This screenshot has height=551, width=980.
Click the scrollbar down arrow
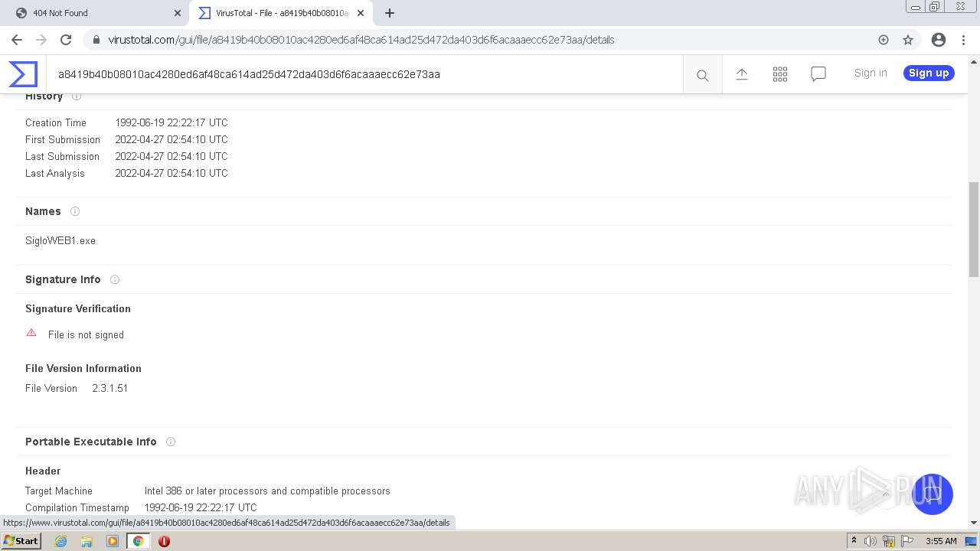[974, 523]
